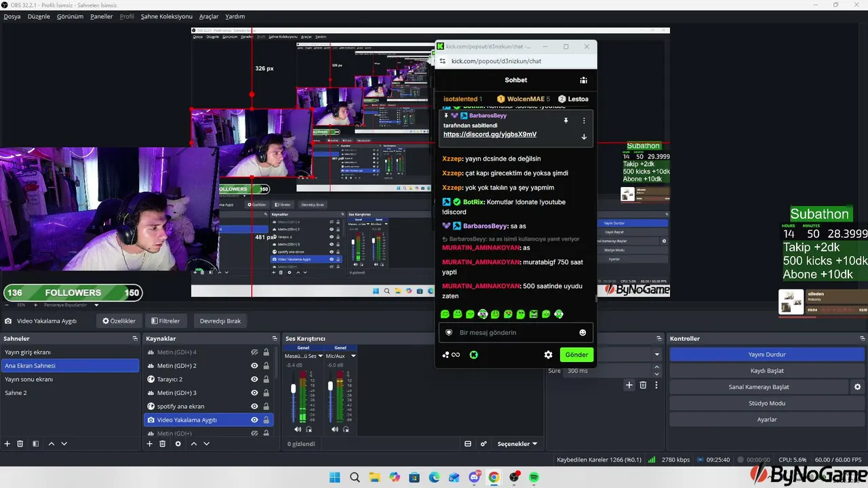Open transition three-dot options menu
Screen dimensions: 868x488
656,385
